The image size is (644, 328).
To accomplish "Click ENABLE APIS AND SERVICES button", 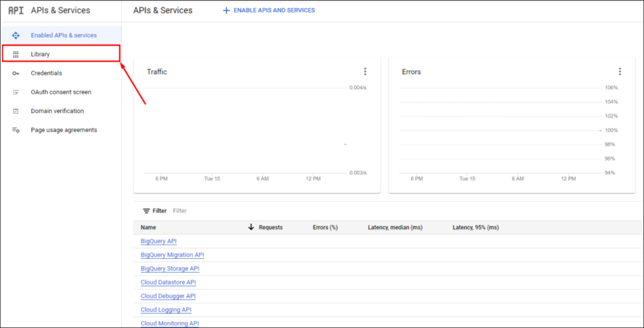I will tap(268, 10).
